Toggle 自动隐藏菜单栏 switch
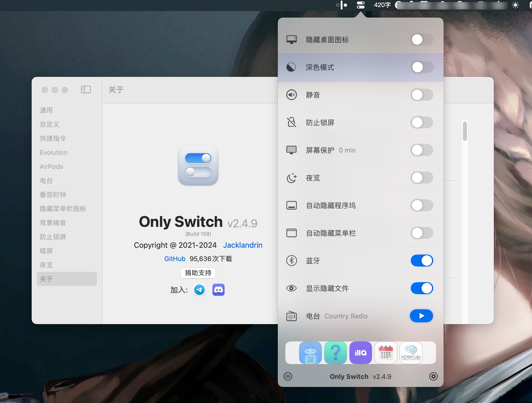The image size is (532, 403). [x=422, y=233]
